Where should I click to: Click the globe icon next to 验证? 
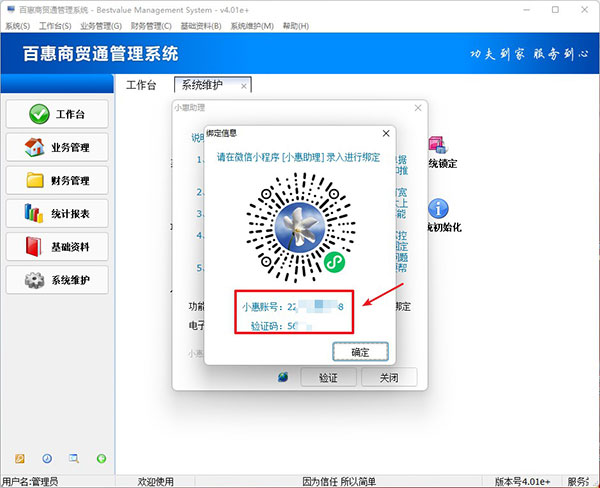(x=283, y=377)
